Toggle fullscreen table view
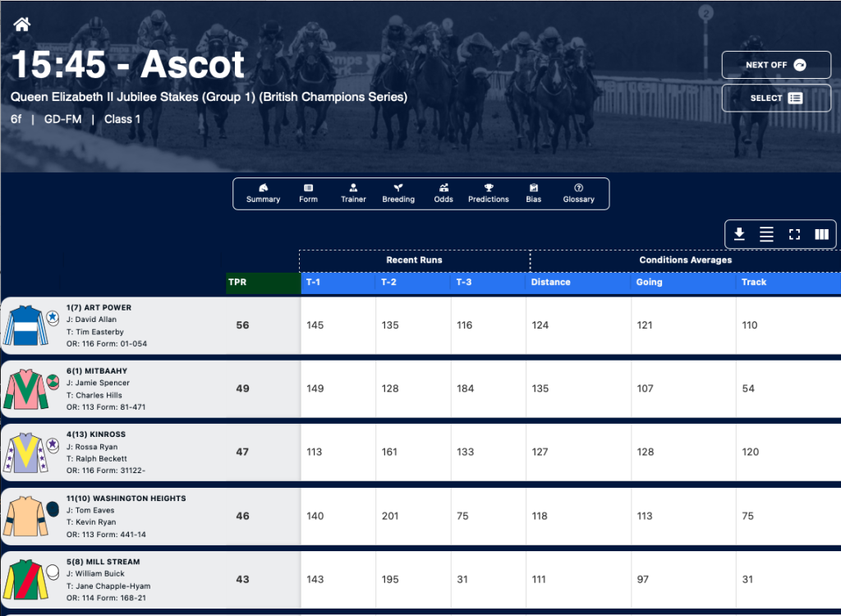The height and width of the screenshot is (616, 841). (794, 234)
